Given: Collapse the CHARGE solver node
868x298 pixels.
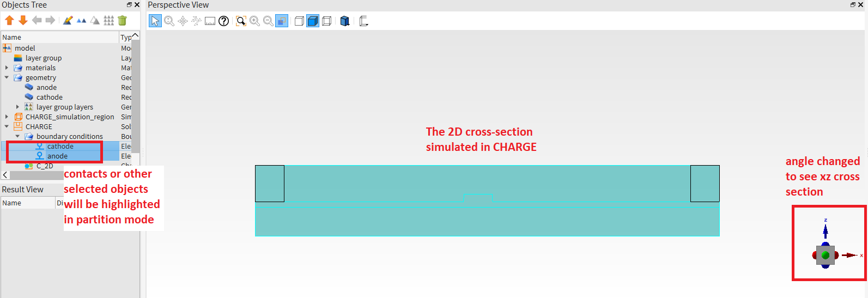Looking at the screenshot, I should (x=7, y=126).
